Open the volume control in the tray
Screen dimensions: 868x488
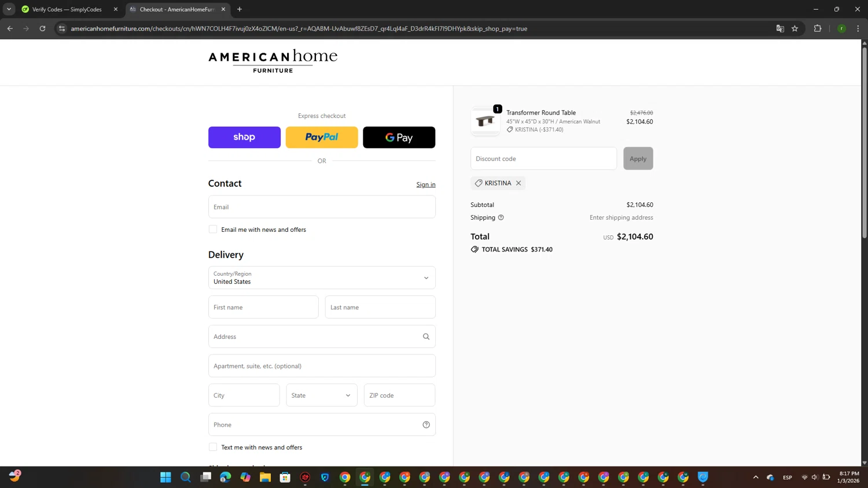click(x=815, y=477)
